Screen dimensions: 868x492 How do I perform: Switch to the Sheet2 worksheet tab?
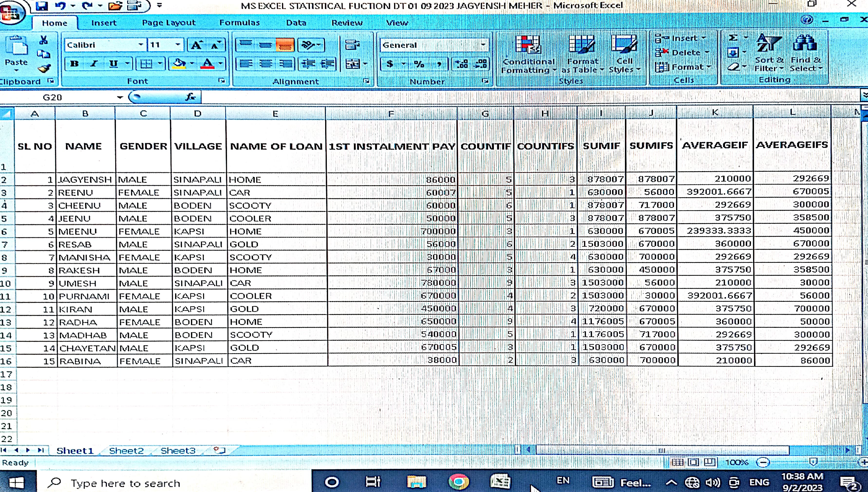click(126, 450)
